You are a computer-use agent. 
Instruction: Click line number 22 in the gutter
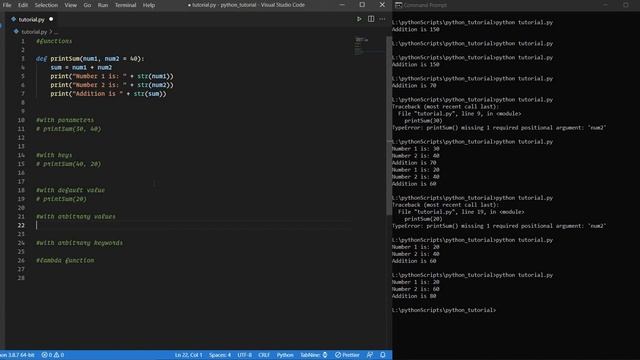pyautogui.click(x=21, y=225)
